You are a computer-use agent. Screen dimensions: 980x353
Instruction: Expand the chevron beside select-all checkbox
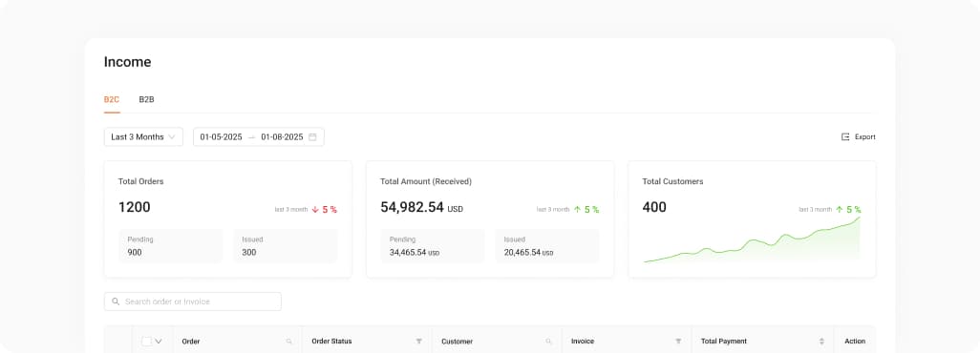(x=159, y=342)
